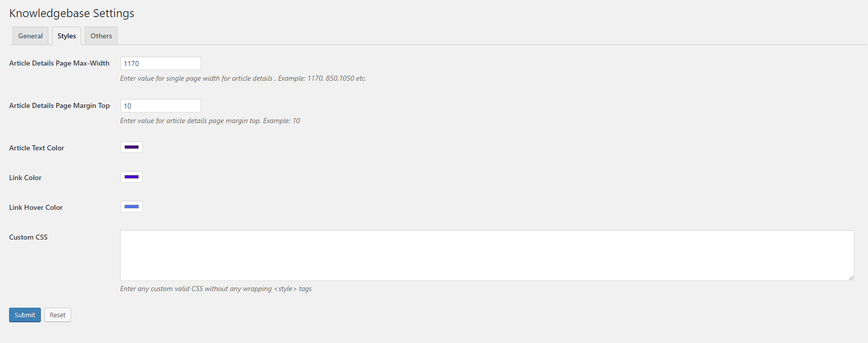Open the Link Hover Color swatch
This screenshot has height=343, width=868.
(132, 207)
